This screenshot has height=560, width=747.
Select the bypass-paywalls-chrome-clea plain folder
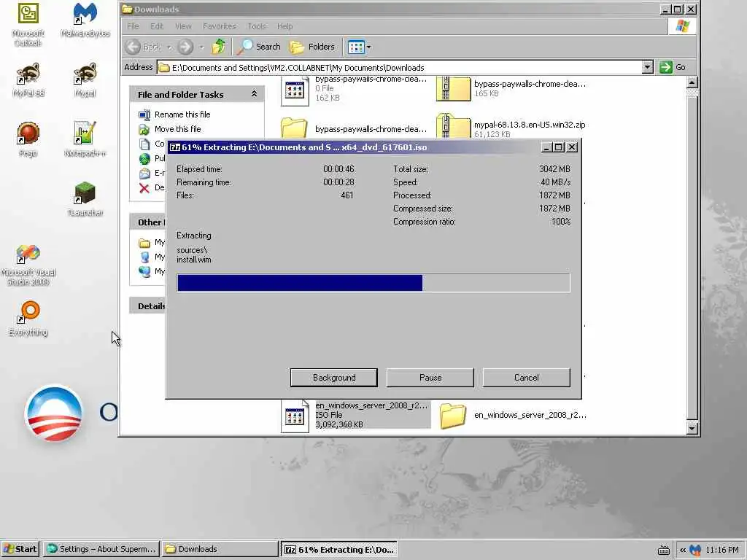pos(354,128)
